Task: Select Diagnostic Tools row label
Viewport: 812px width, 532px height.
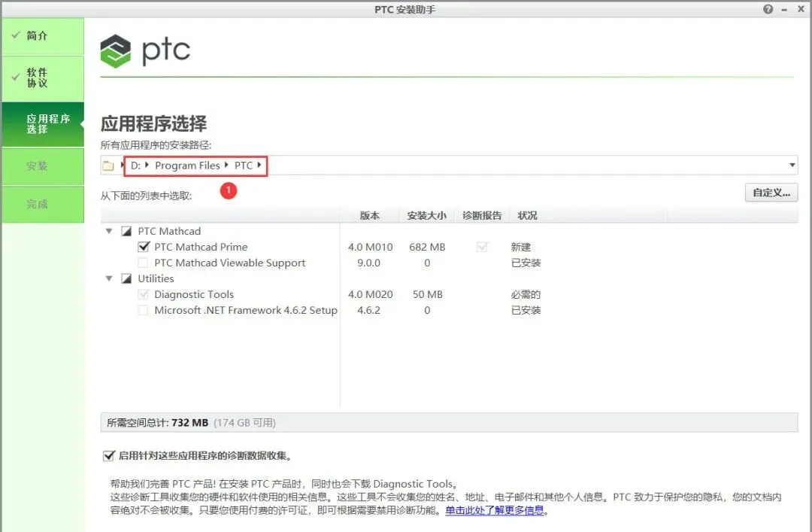Action: click(194, 294)
